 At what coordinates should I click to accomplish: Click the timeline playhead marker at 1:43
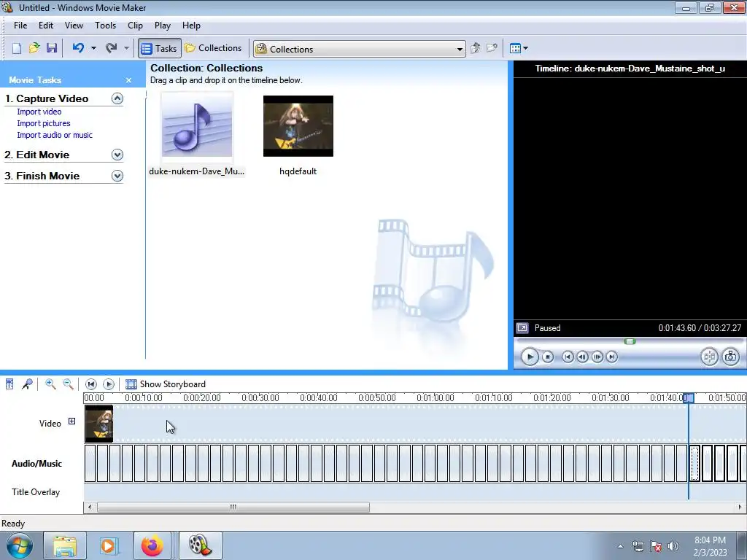689,398
